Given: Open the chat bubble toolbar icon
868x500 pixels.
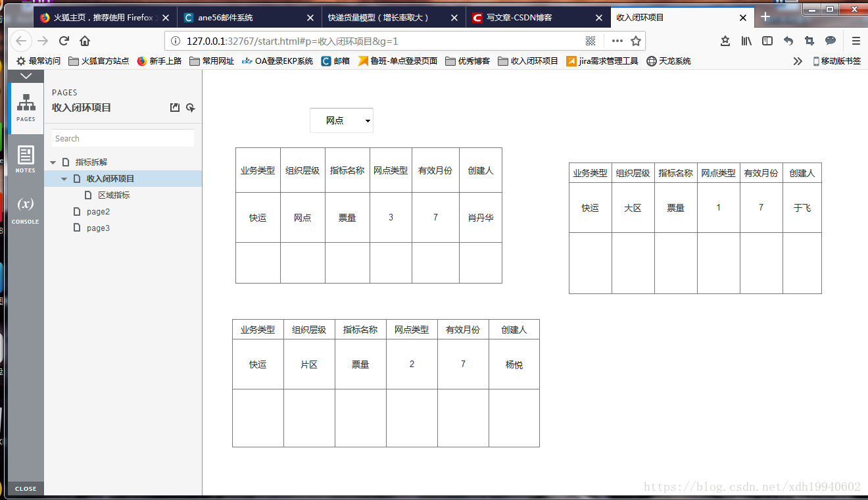Looking at the screenshot, I should pyautogui.click(x=831, y=41).
